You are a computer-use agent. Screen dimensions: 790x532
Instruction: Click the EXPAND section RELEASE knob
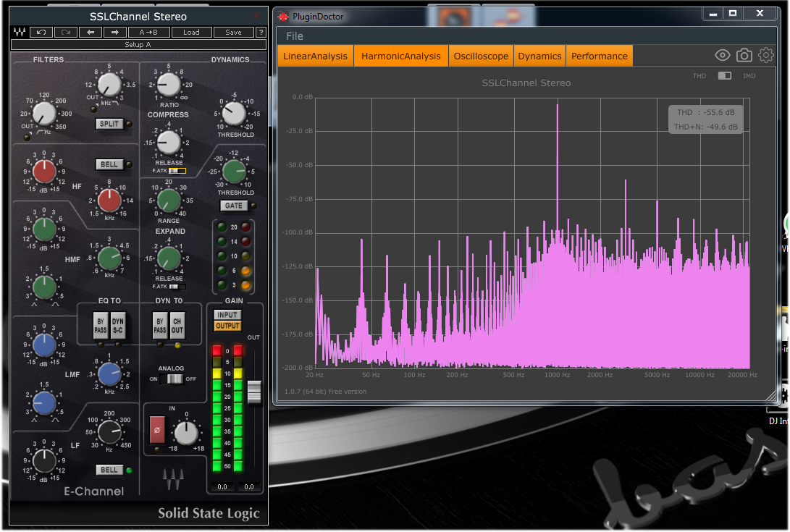[169, 258]
